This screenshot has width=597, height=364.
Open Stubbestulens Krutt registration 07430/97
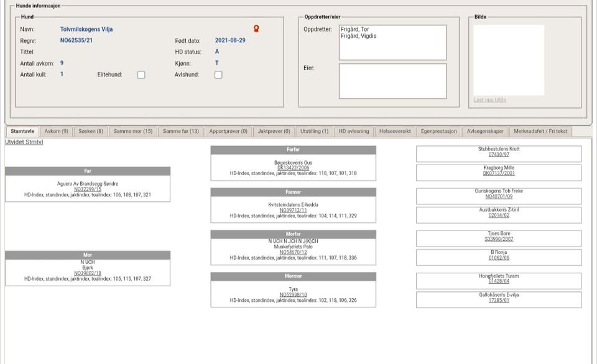[x=499, y=155]
